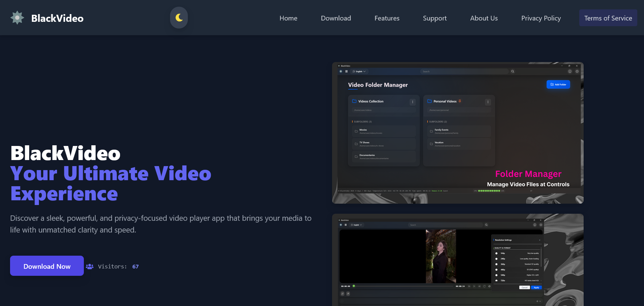The width and height of the screenshot is (644, 306).
Task: Click the play button in video player screenshot
Action: pyautogui.click(x=474, y=286)
